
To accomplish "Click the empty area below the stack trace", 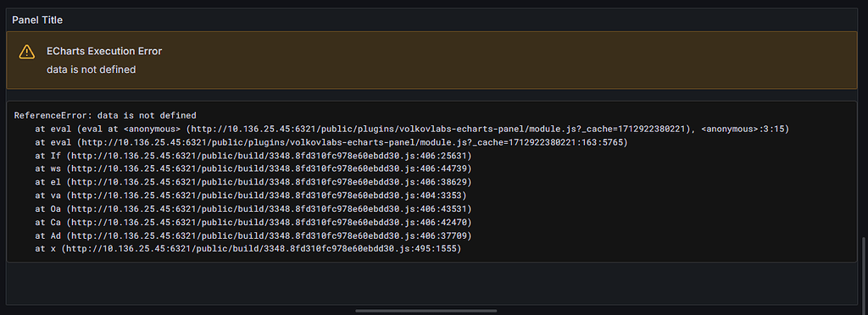I will (431, 283).
